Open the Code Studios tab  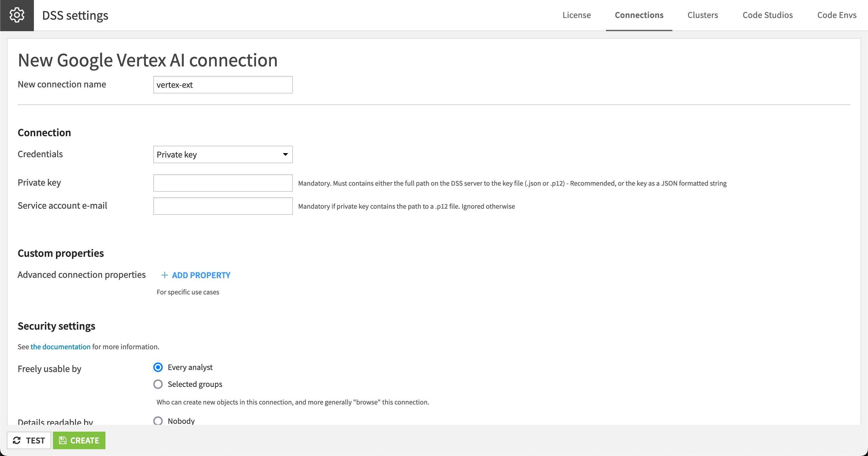pos(768,15)
